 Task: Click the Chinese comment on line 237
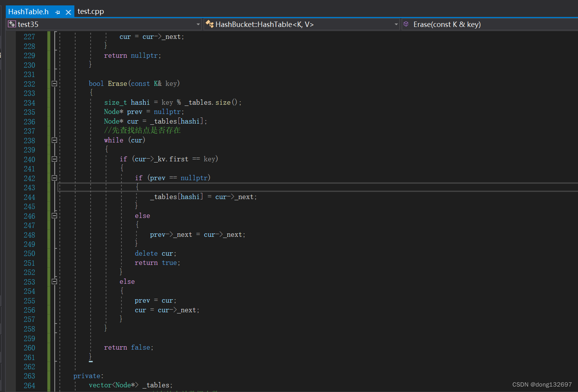point(142,130)
